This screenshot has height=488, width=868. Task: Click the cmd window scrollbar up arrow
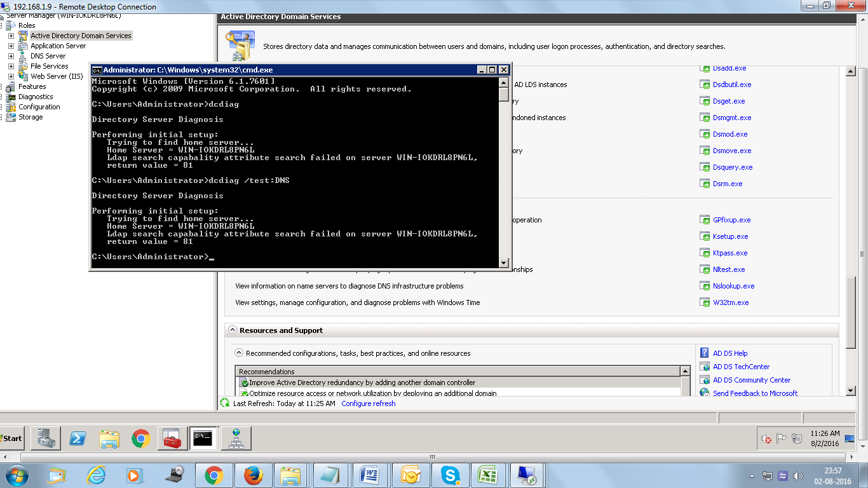tap(504, 83)
